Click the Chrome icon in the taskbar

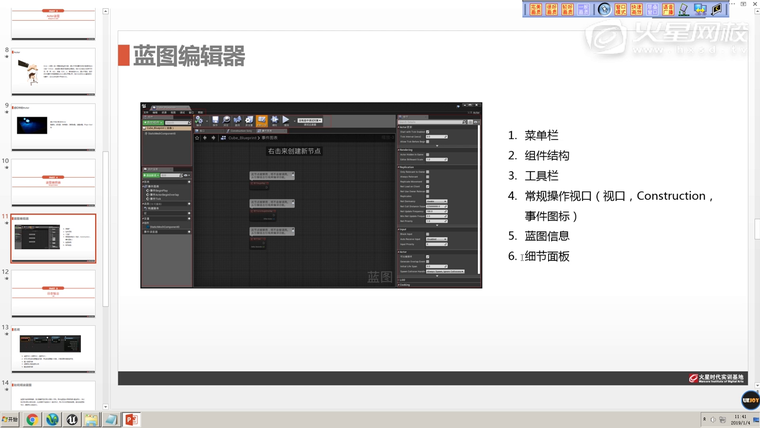32,420
